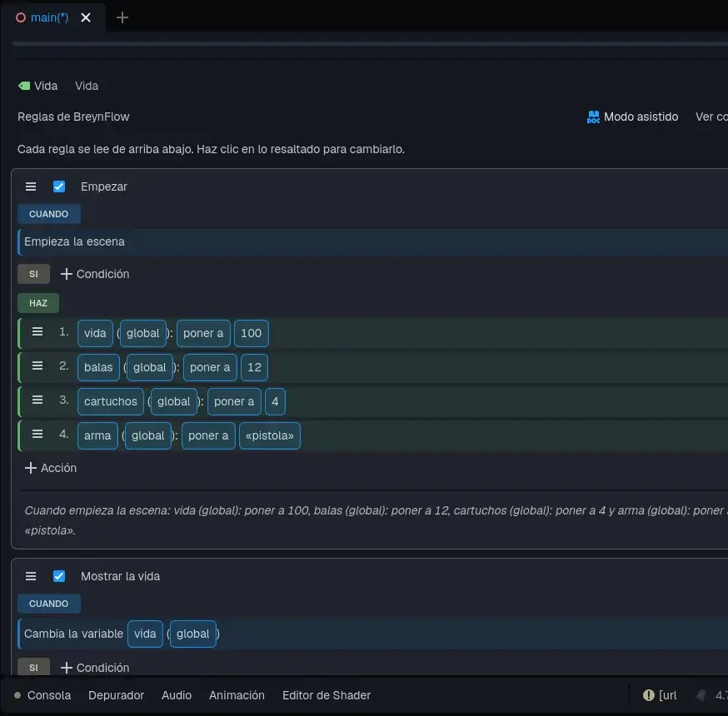Disable the Mostrar la vida rule checkbox
The height and width of the screenshot is (716, 728).
pyautogui.click(x=59, y=576)
